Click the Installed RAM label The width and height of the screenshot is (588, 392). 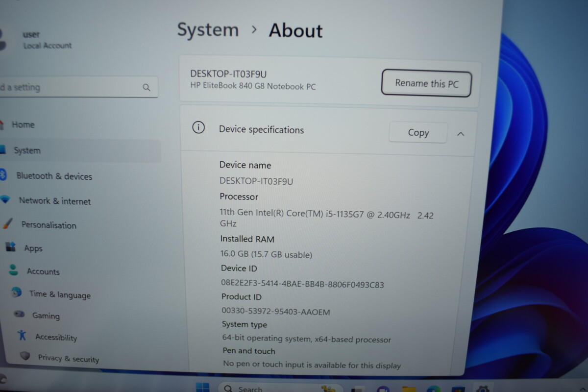[247, 239]
